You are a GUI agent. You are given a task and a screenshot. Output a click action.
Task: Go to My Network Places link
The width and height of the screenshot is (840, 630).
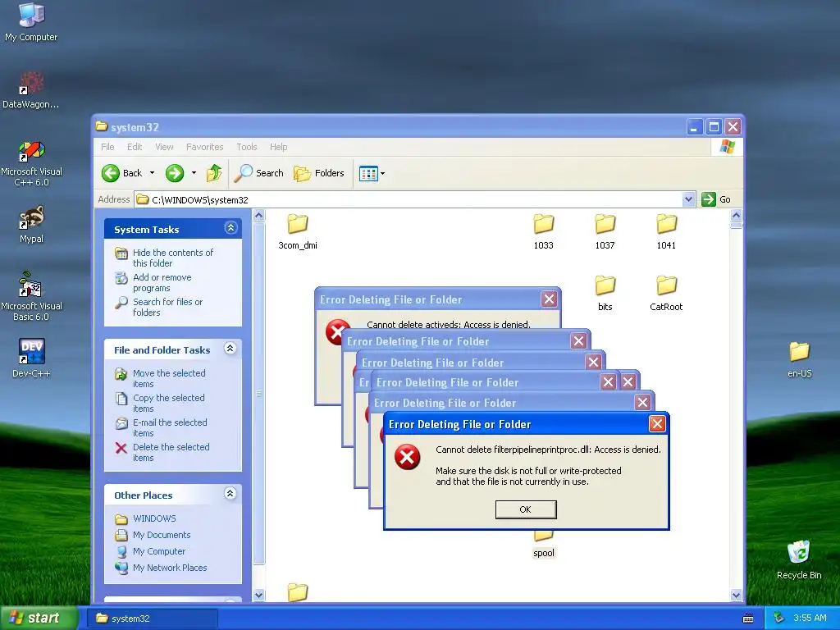tap(169, 568)
